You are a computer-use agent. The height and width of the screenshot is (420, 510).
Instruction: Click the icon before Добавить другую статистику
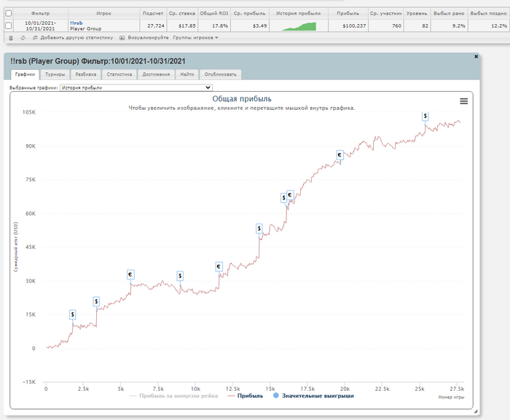pyautogui.click(x=35, y=38)
